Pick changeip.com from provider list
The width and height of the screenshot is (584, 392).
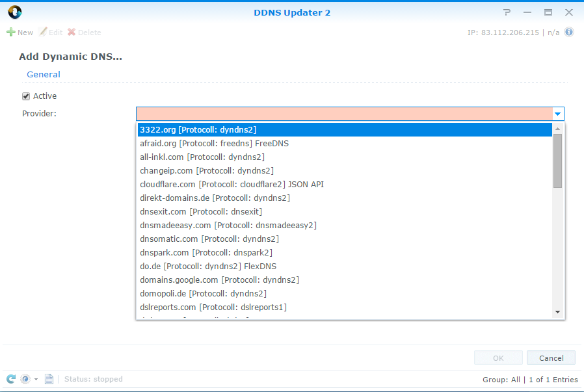click(345, 170)
